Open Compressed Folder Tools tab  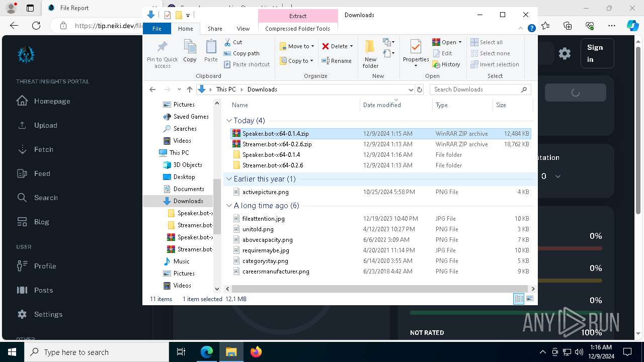coord(297,29)
